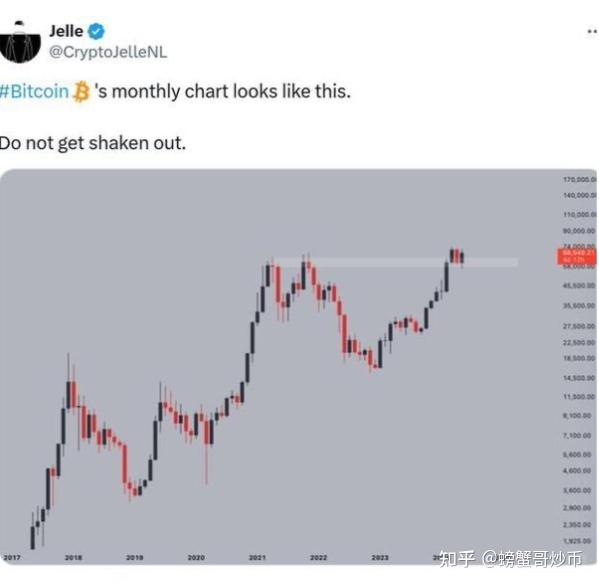Click the 45,500.00 price axis label
The height and width of the screenshot is (585, 599).
579,286
